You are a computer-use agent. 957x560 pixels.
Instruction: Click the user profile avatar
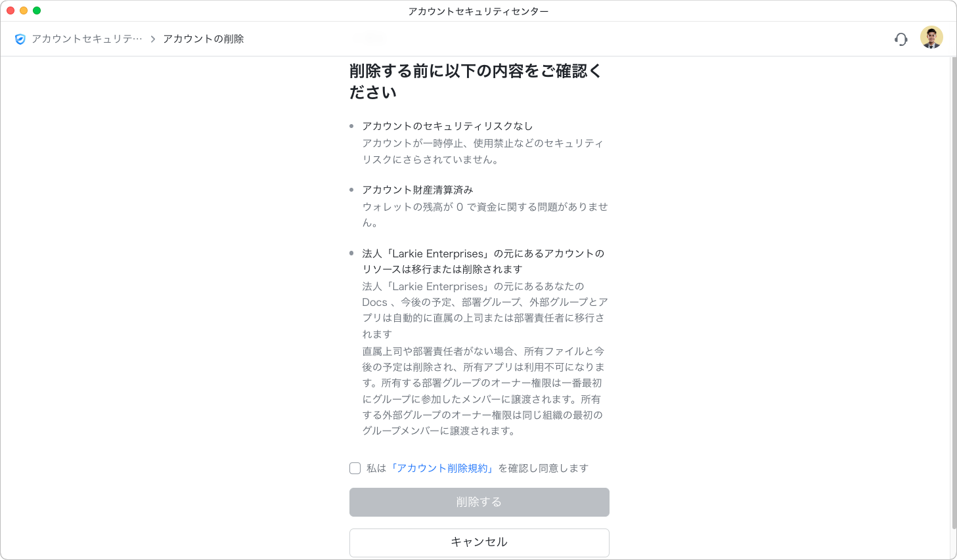tap(931, 38)
